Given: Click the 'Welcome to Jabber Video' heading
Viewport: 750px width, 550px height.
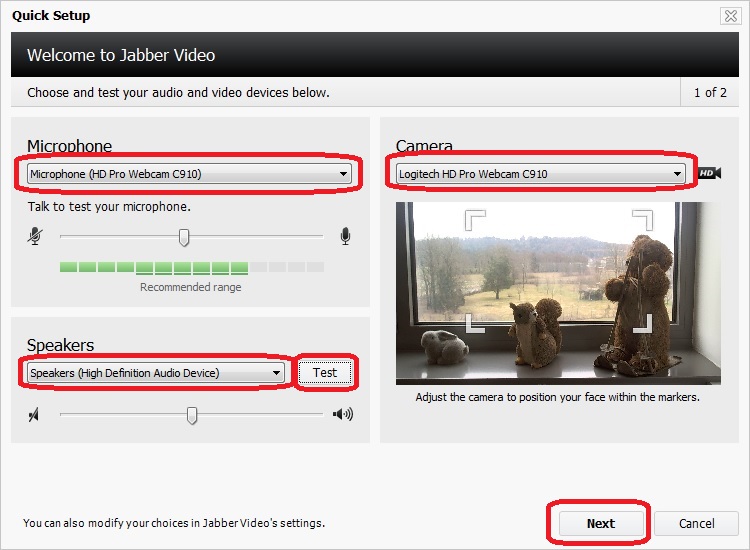Looking at the screenshot, I should coord(121,55).
